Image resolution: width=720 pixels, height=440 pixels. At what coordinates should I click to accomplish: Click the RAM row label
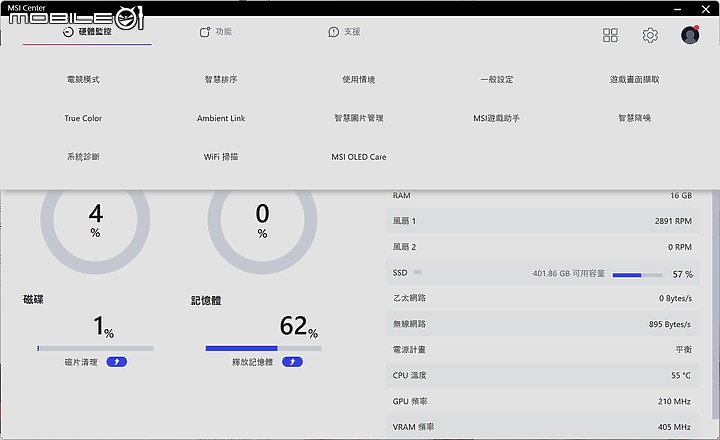pos(401,196)
